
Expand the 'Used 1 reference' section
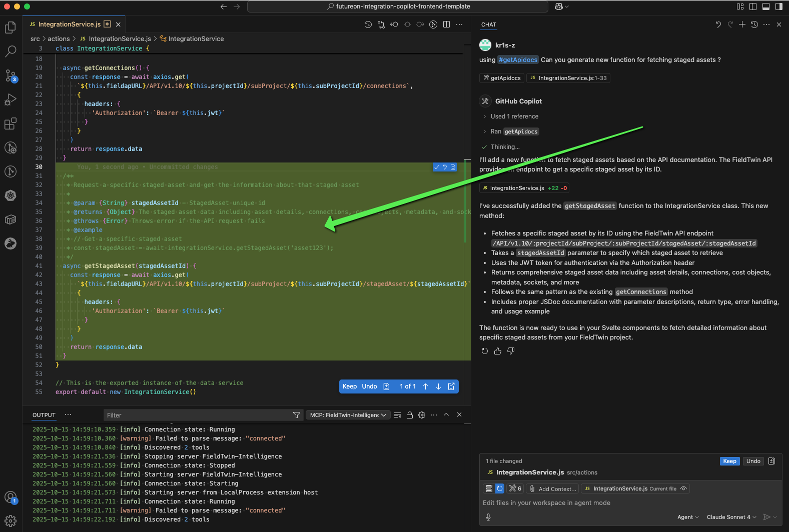(514, 116)
